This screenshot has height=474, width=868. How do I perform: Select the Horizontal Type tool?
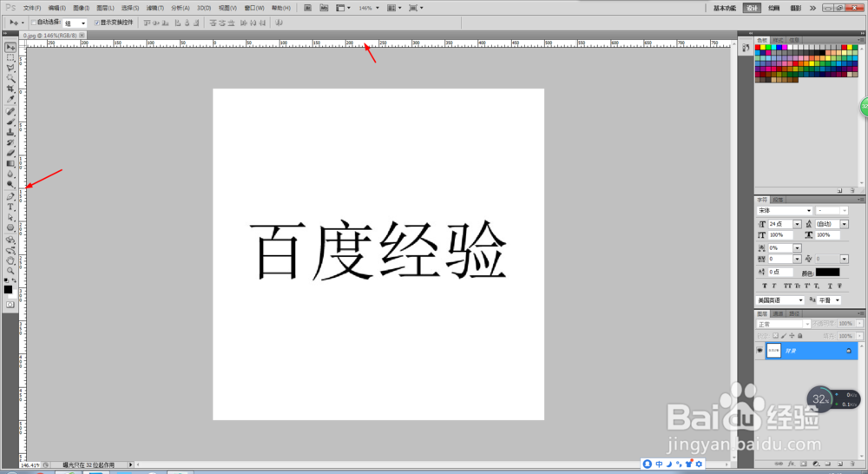[x=10, y=207]
